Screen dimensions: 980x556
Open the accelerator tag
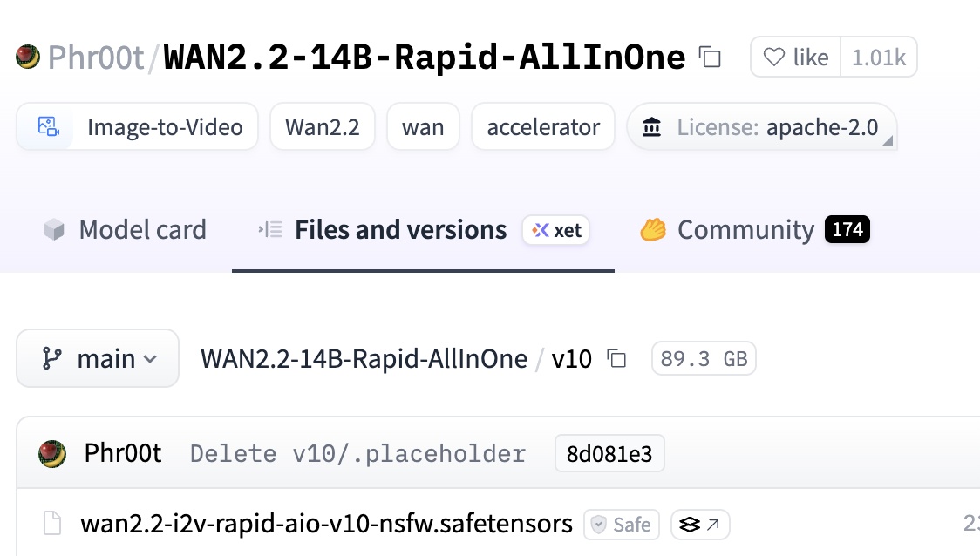pyautogui.click(x=543, y=127)
